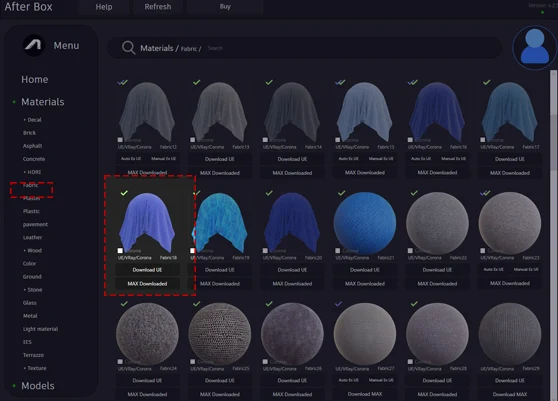Select the Plastic category
The image size is (558, 401).
31,211
